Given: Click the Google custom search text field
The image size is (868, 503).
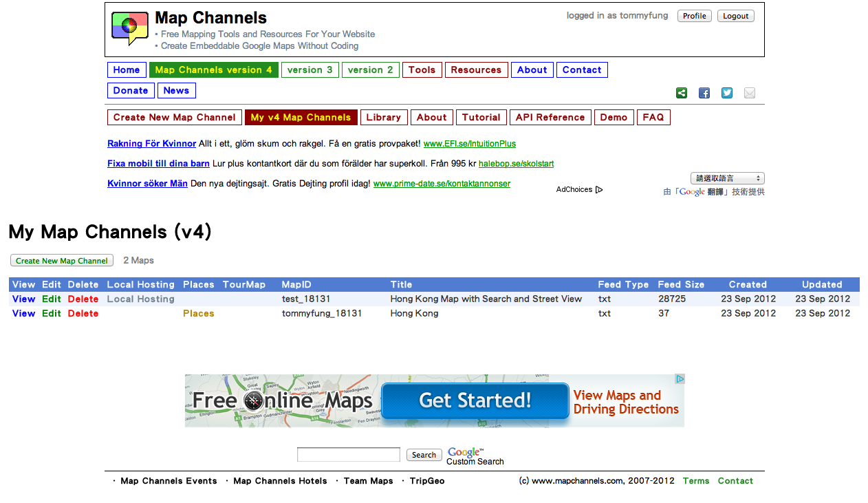Looking at the screenshot, I should (348, 455).
